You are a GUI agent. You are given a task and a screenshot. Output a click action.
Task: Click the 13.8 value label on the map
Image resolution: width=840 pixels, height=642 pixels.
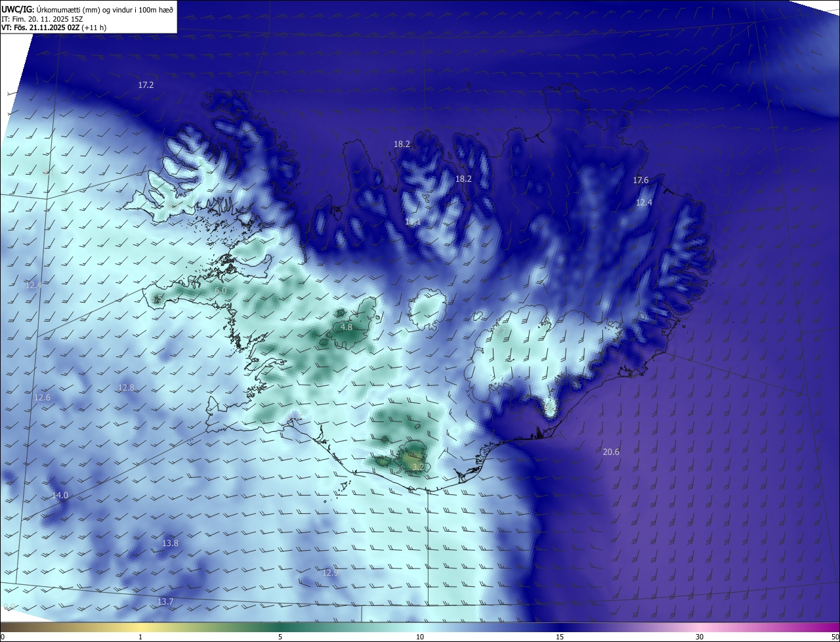170,543
